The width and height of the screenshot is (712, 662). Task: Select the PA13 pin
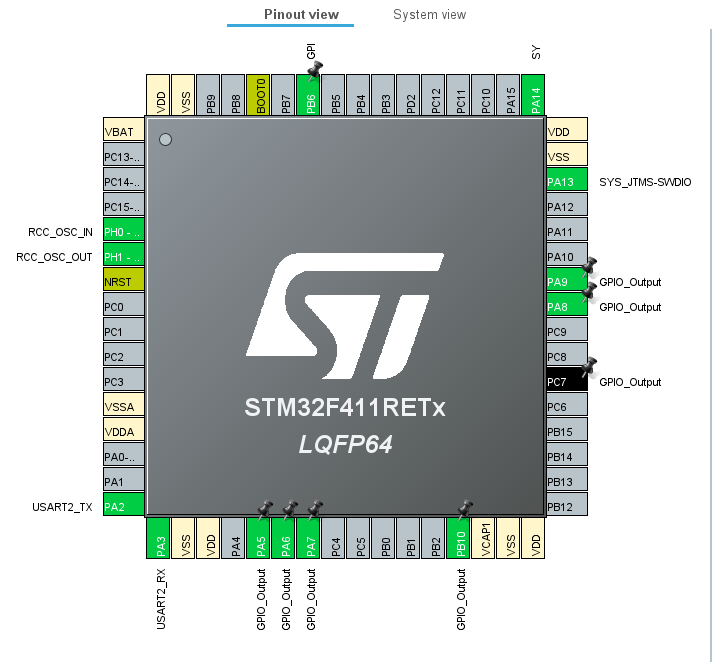(x=567, y=179)
